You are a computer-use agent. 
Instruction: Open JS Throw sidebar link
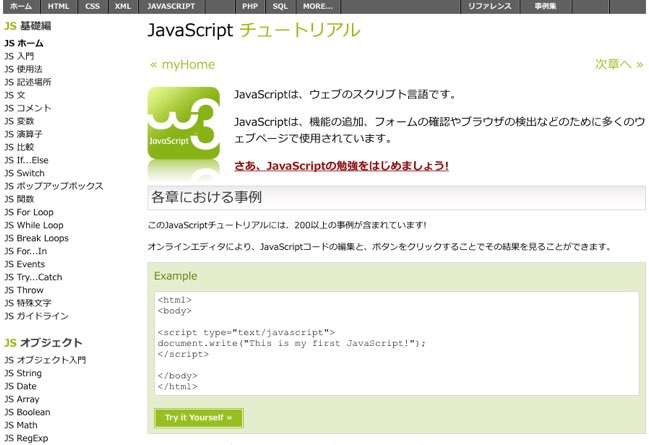(x=24, y=290)
